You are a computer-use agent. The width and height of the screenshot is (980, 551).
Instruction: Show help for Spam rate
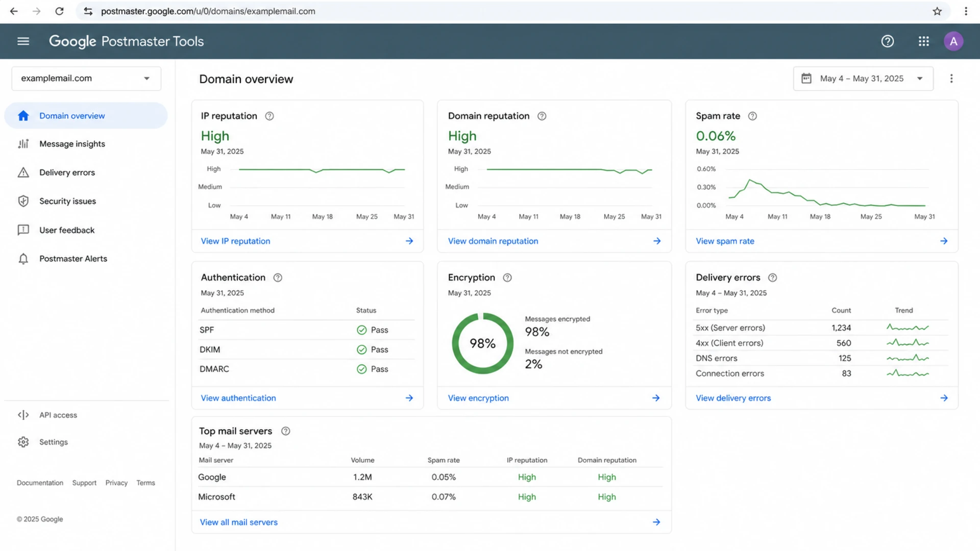click(x=752, y=116)
